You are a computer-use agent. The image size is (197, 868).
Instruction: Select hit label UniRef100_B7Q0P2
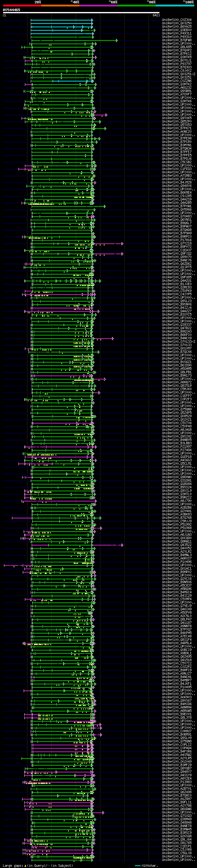tap(177, 50)
